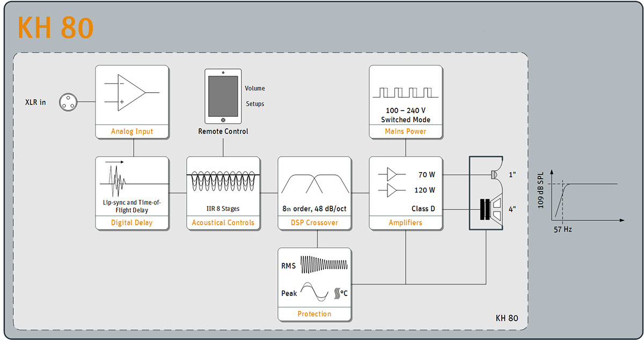Click the square-wave pulse icon in Mains Power
Image resolution: width=644 pixels, height=340 pixels.
coord(406,92)
